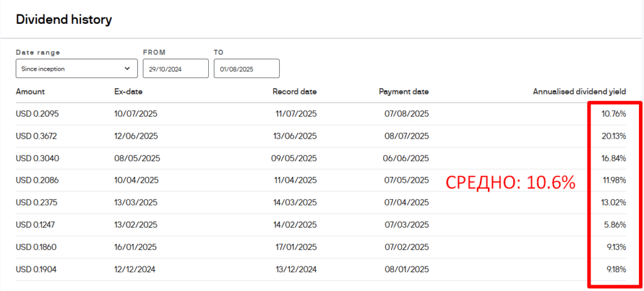The width and height of the screenshot is (644, 291).
Task: Click the 11.98% yield value
Action: coord(614,181)
